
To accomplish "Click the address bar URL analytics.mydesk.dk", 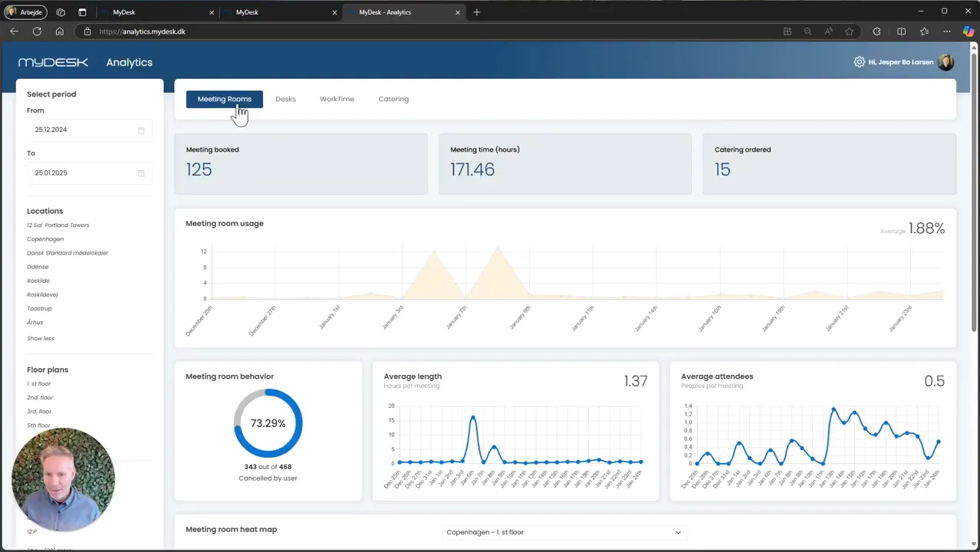I will pyautogui.click(x=143, y=31).
